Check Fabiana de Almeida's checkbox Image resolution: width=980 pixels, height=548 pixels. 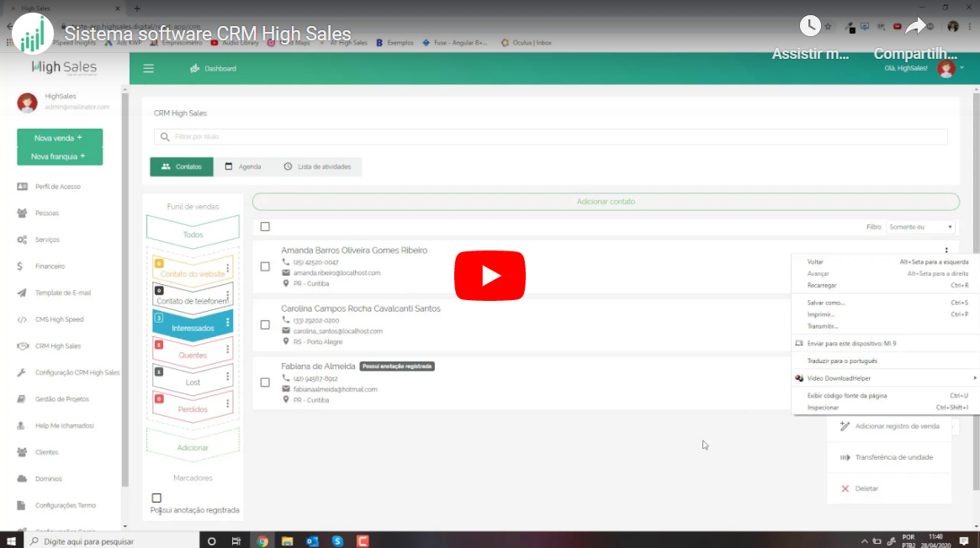(265, 382)
